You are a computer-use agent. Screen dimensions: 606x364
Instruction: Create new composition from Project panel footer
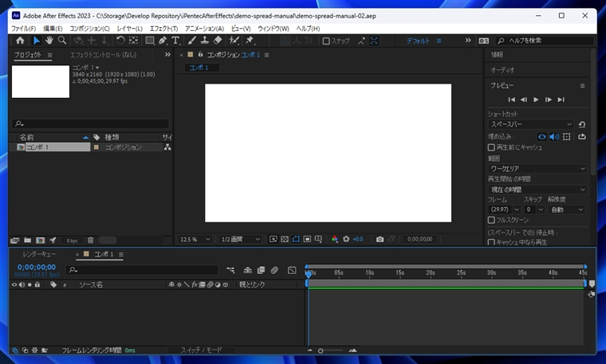pos(40,240)
